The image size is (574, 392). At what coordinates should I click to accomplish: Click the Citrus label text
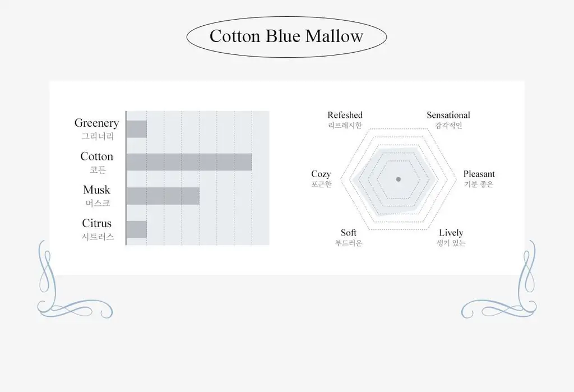pyautogui.click(x=96, y=223)
